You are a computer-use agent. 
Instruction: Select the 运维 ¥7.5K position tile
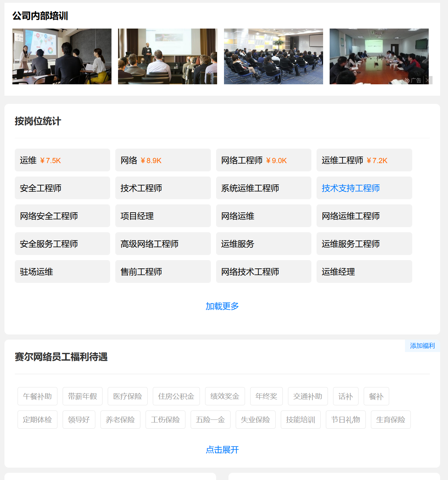62,160
